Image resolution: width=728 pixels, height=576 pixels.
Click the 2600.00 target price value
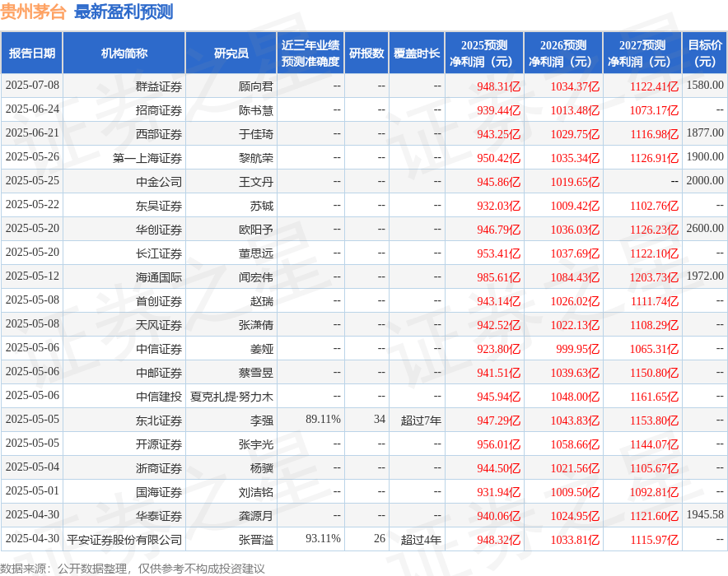click(705, 229)
